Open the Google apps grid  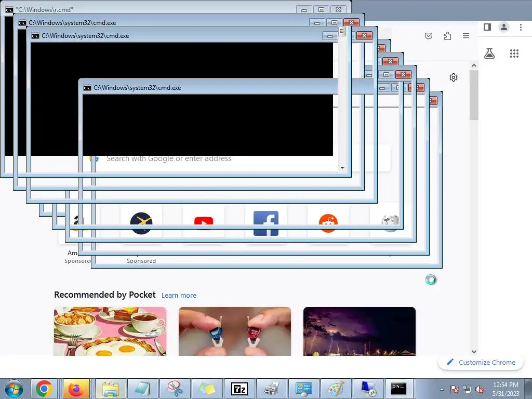[x=514, y=54]
